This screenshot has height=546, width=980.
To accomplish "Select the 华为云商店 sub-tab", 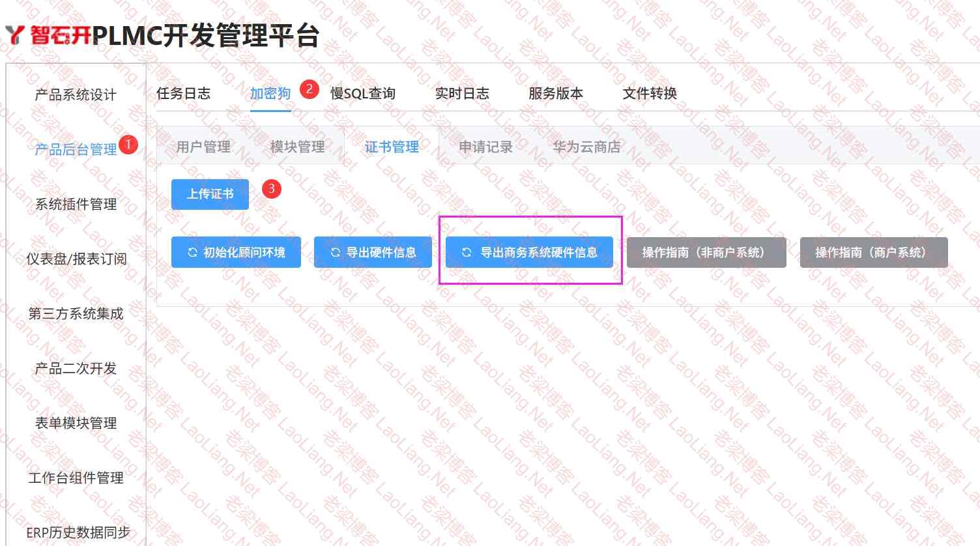I will (586, 147).
